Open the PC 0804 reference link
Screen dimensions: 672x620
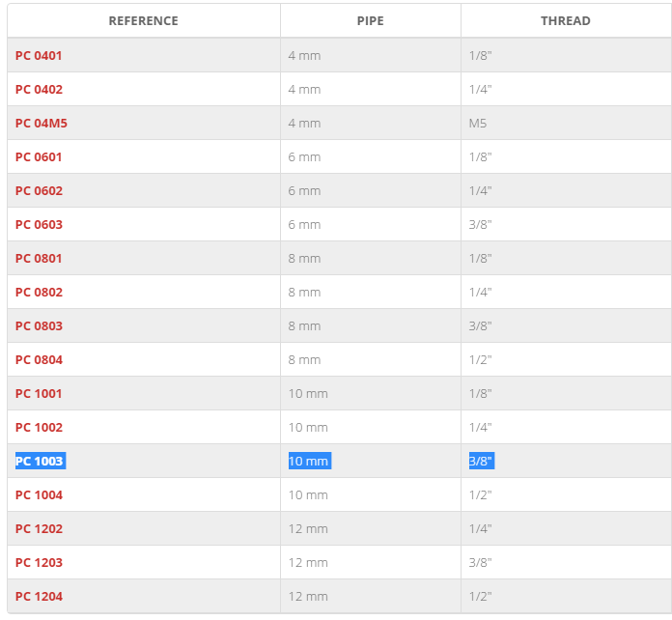39,360
